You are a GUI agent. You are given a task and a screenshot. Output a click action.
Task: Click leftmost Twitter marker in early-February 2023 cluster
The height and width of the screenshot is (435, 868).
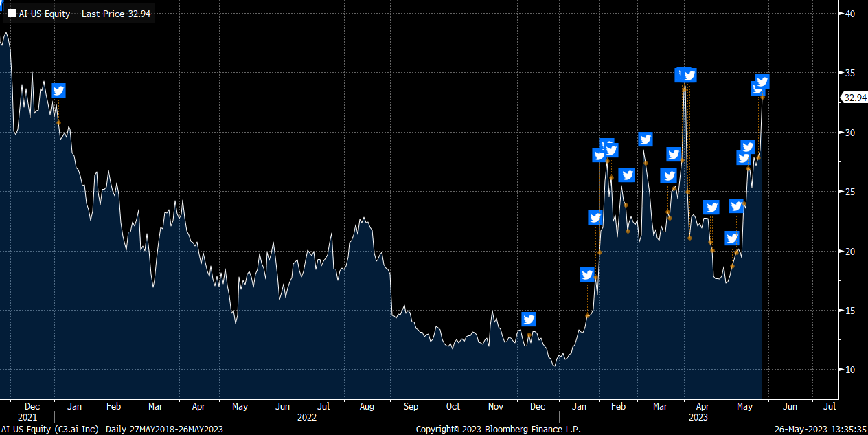click(x=599, y=155)
